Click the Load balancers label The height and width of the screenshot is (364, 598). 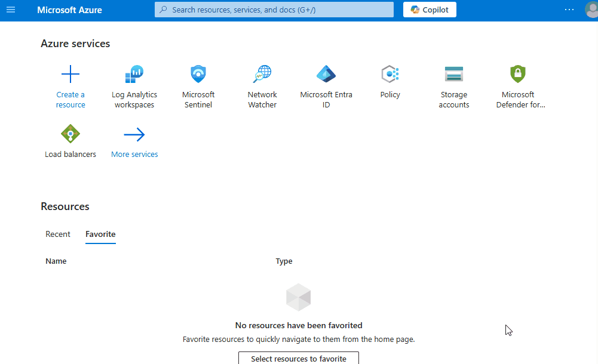[x=70, y=154]
